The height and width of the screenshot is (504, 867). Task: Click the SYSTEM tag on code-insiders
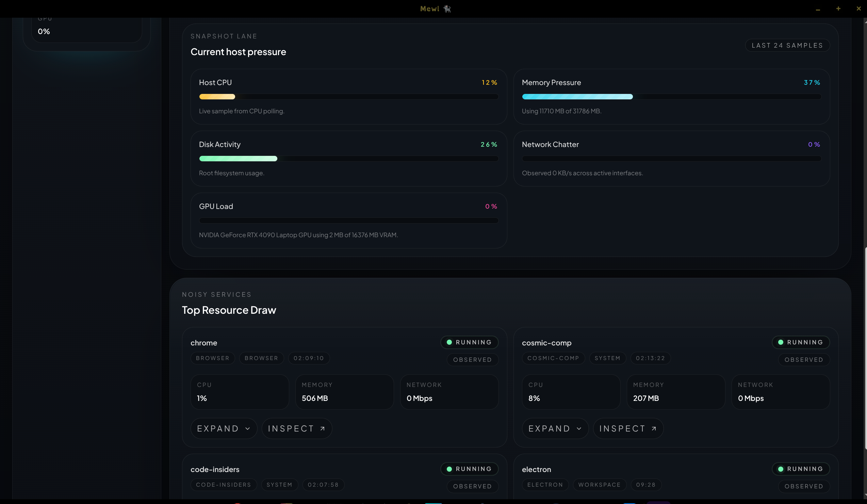[x=279, y=484]
